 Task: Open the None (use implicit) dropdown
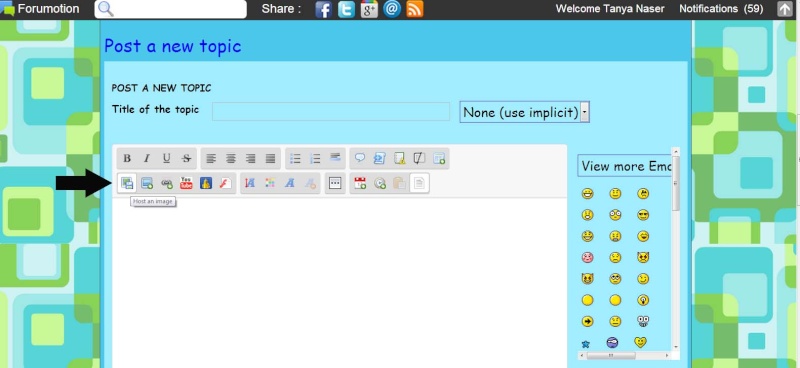tap(524, 112)
